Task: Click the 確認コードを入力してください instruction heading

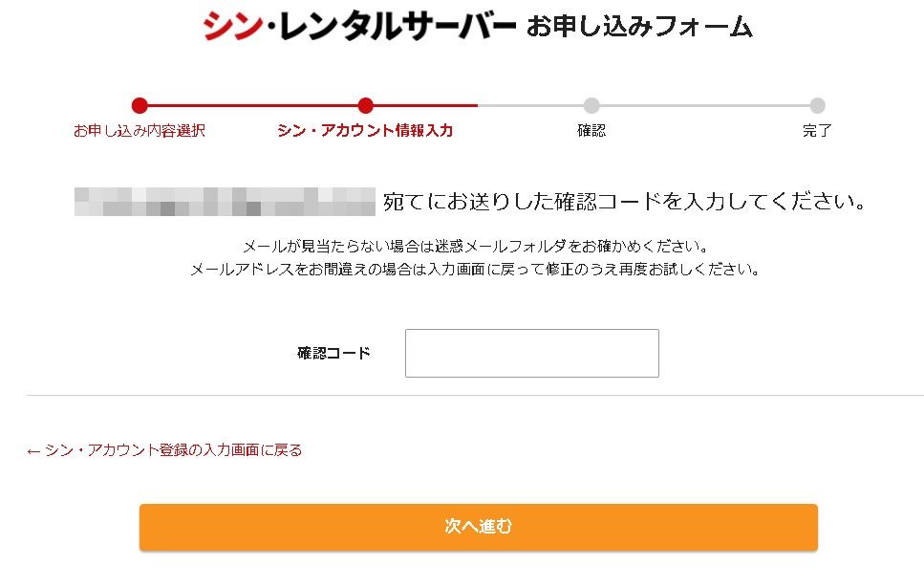Action: pyautogui.click(x=624, y=202)
